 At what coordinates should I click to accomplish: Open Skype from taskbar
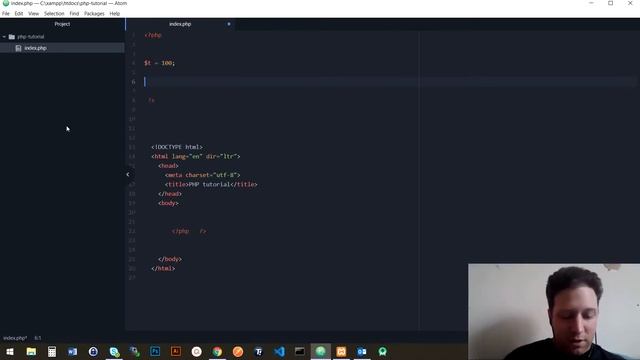[x=114, y=351]
